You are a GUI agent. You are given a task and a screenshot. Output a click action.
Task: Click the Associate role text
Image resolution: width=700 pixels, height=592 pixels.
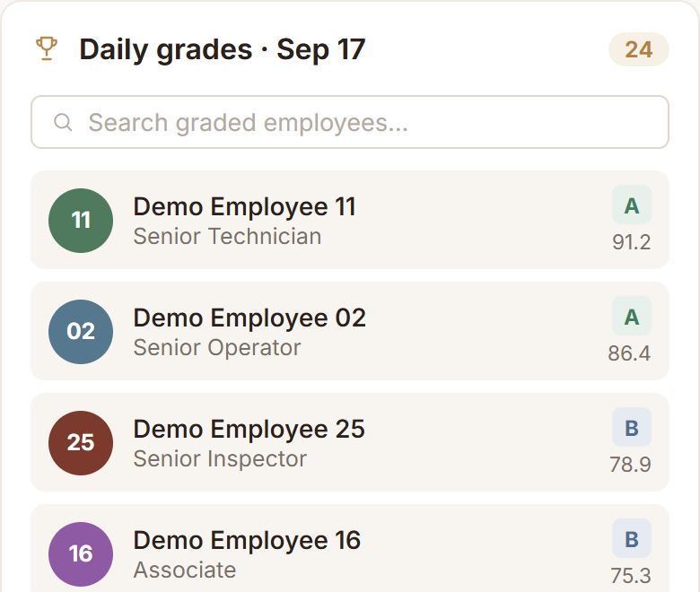coord(185,570)
